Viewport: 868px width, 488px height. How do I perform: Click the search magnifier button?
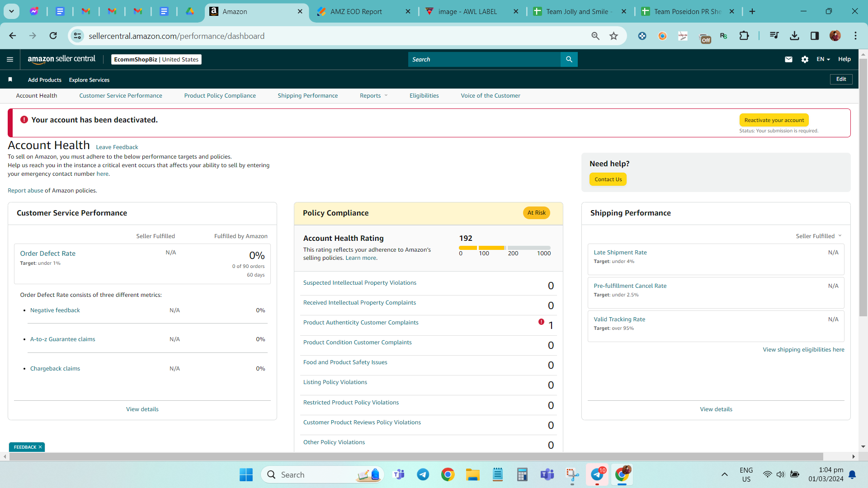[569, 59]
